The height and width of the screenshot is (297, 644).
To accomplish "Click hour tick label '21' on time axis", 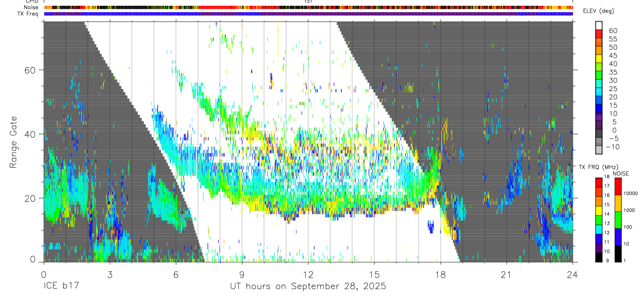I will point(506,274).
